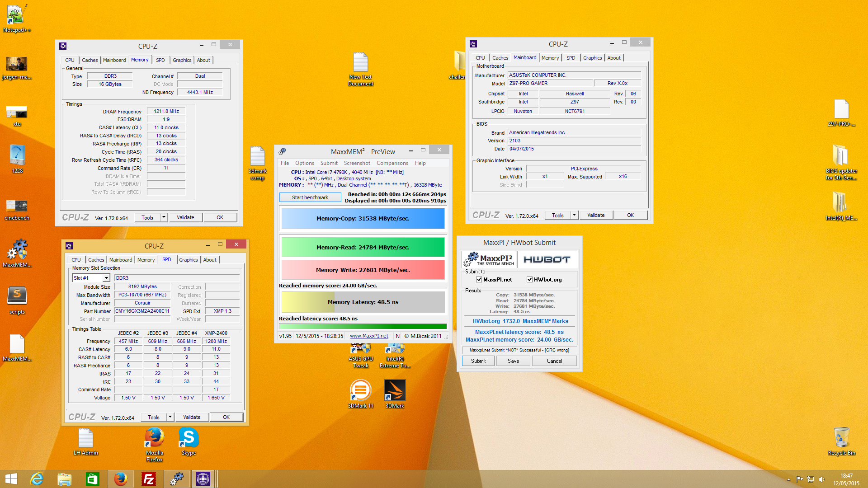
Task: Open the Options menu in MaxxMEM
Action: point(305,163)
